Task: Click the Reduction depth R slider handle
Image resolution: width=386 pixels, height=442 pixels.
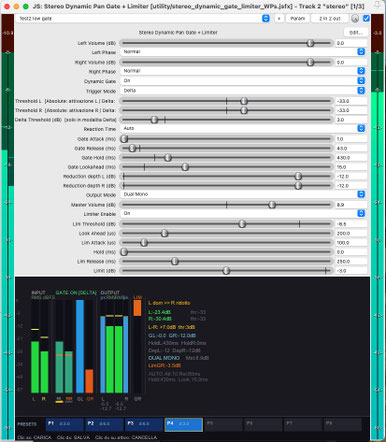Action: pos(298,185)
